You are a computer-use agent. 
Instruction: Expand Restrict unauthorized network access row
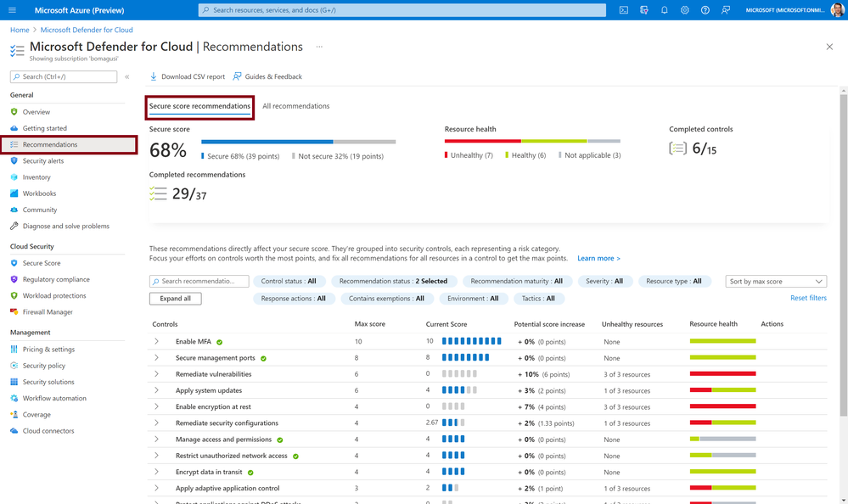156,456
